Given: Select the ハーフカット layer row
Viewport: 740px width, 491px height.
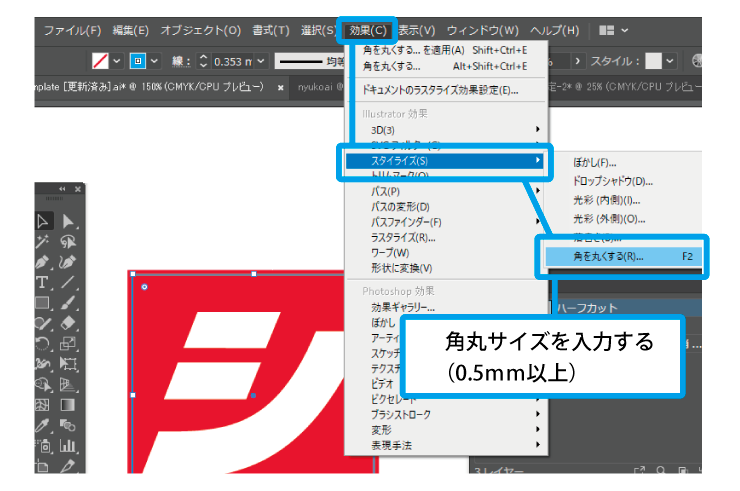Looking at the screenshot, I should point(627,308).
